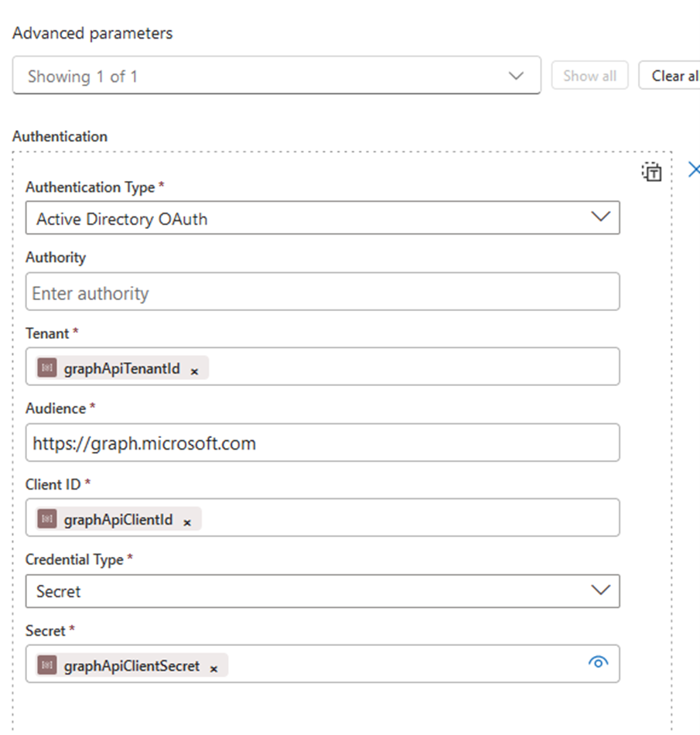This screenshot has width=700, height=735.
Task: Remove the graphApiTenantId token
Action: [194, 370]
